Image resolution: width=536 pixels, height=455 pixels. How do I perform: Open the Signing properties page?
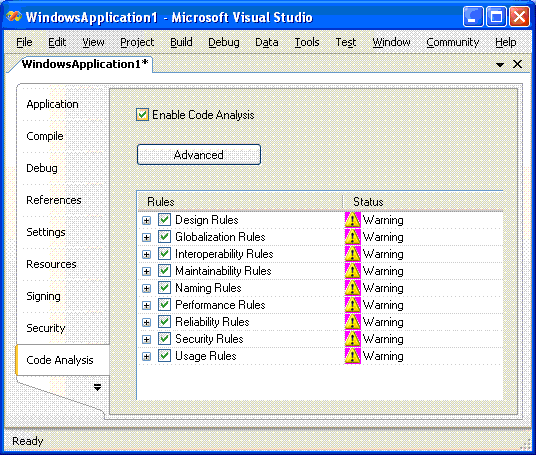point(43,296)
